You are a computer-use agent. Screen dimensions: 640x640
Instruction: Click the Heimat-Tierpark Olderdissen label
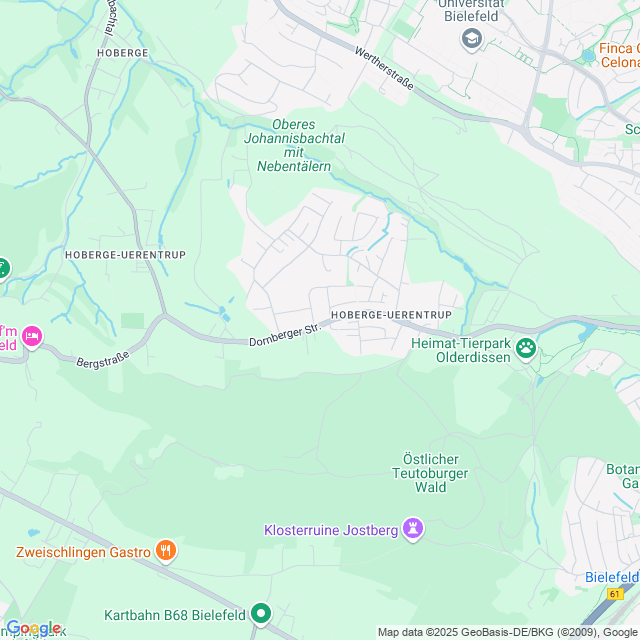click(x=461, y=350)
